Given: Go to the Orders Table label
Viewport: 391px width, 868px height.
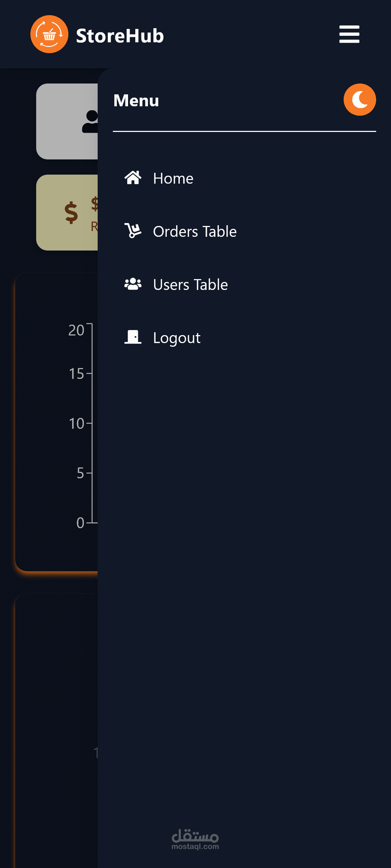Looking at the screenshot, I should coord(195,232).
